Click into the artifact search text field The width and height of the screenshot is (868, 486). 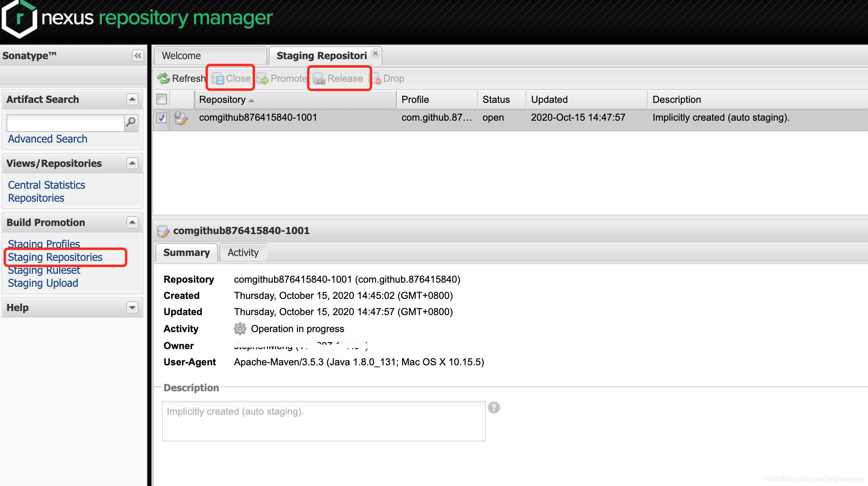(x=65, y=122)
